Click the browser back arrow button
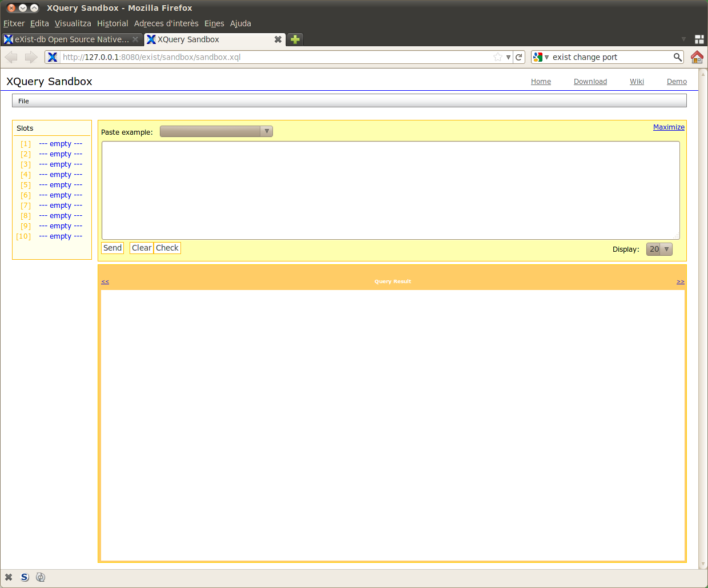 coord(11,57)
